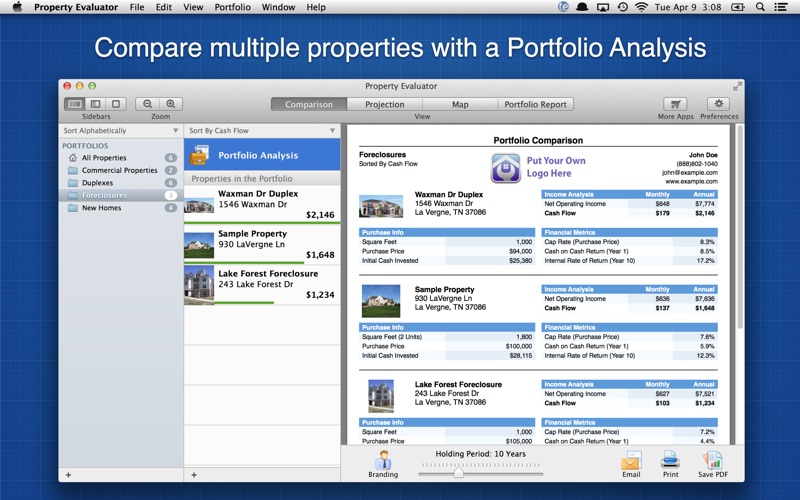Switch to Map view tab
The height and width of the screenshot is (500, 800).
pos(460,104)
